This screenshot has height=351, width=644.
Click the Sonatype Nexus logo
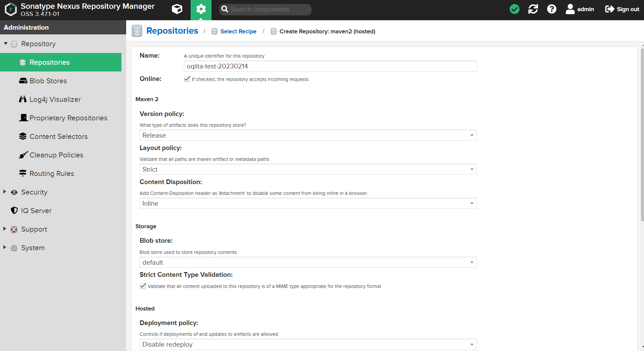[x=11, y=9]
